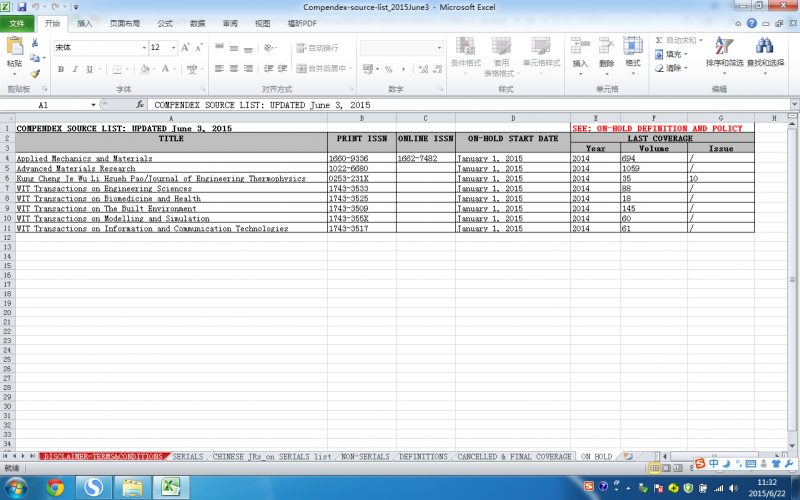The image size is (800, 500).
Task: Toggle center text horizontally
Action: tap(234, 68)
